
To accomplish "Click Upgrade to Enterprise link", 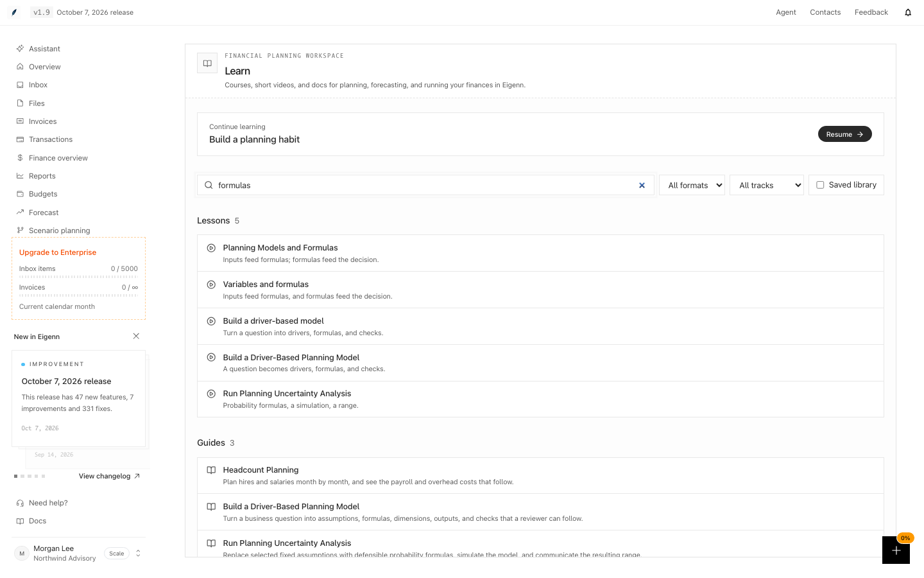I will (x=58, y=252).
